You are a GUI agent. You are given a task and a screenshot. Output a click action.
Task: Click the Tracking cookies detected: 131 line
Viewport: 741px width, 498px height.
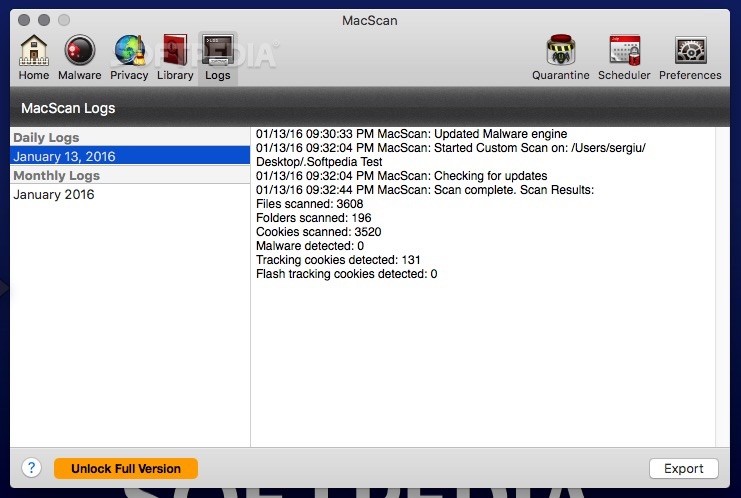(338, 260)
